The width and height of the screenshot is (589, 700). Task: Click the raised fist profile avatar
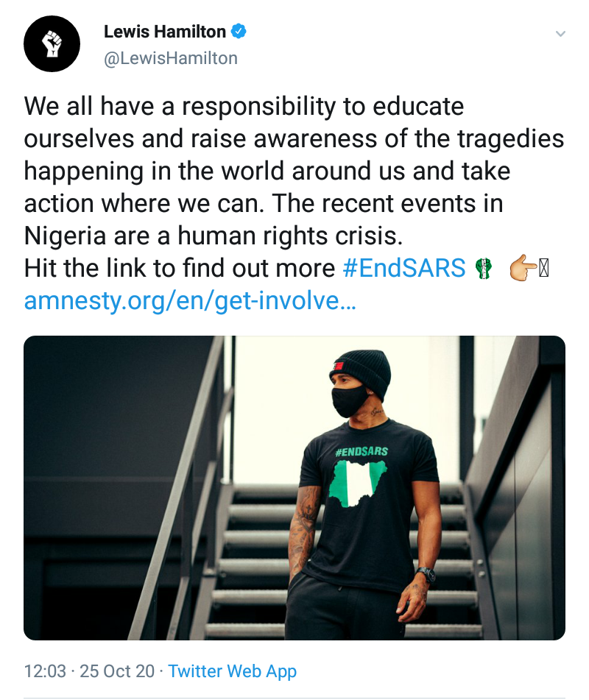pyautogui.click(x=52, y=45)
